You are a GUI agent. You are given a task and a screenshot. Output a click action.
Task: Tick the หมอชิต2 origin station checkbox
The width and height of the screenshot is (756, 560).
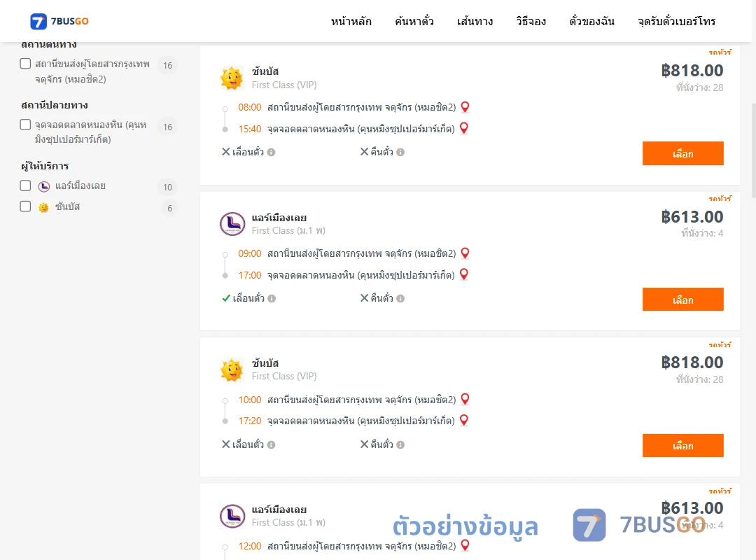click(26, 64)
